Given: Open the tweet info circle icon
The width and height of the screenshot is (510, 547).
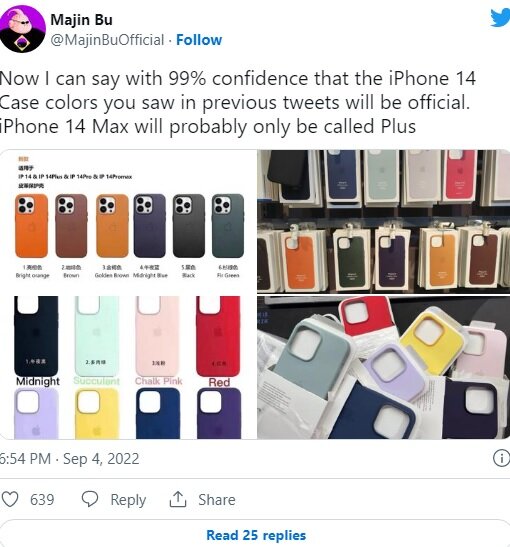Looking at the screenshot, I should click(x=502, y=458).
